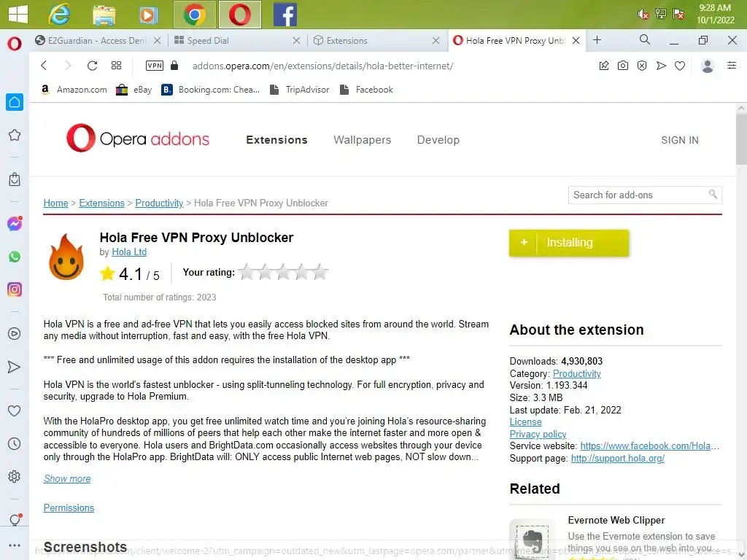747x560 pixels.
Task: Click the address bar URL
Action: click(x=322, y=66)
